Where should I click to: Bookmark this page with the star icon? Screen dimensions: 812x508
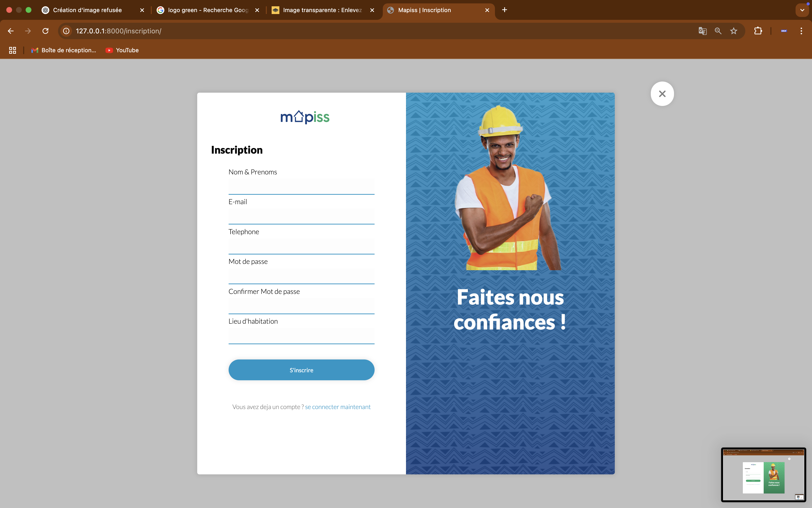tap(734, 31)
